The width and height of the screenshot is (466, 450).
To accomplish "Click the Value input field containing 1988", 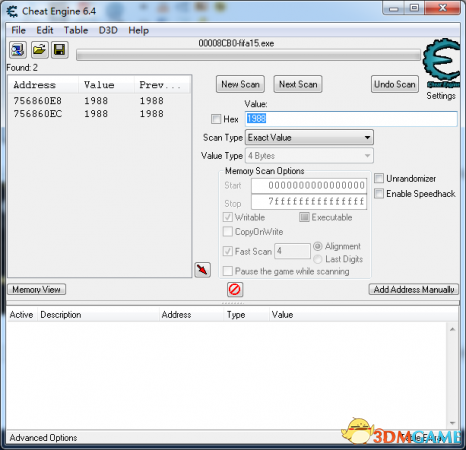I will [x=351, y=119].
